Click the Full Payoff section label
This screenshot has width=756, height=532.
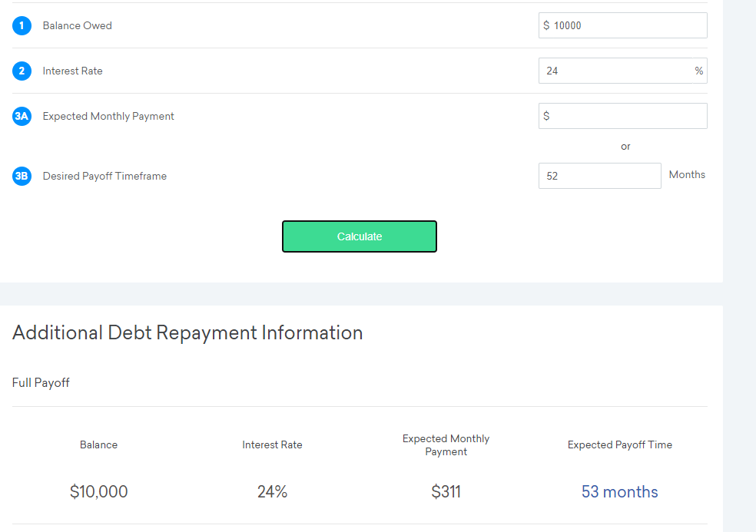[x=41, y=382]
